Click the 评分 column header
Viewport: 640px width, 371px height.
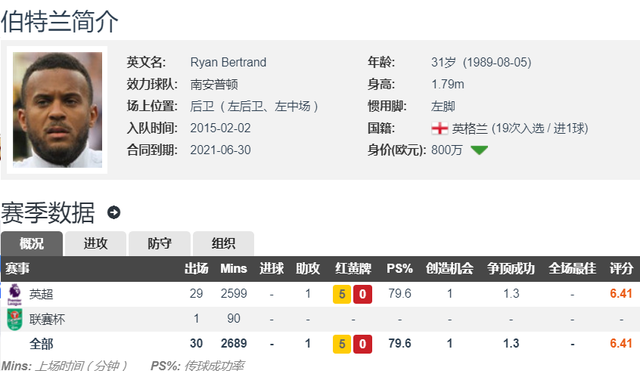(621, 269)
